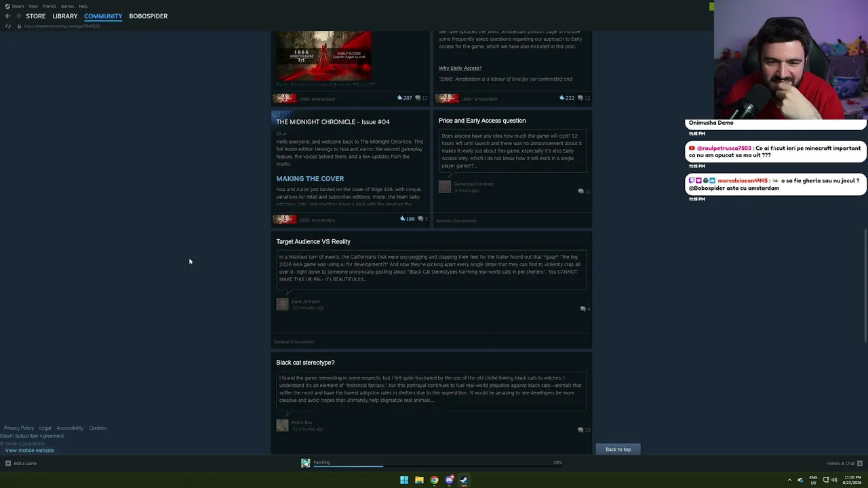This screenshot has height=488, width=868.
Task: Open the Privacy Policy link
Action: pos(18,428)
